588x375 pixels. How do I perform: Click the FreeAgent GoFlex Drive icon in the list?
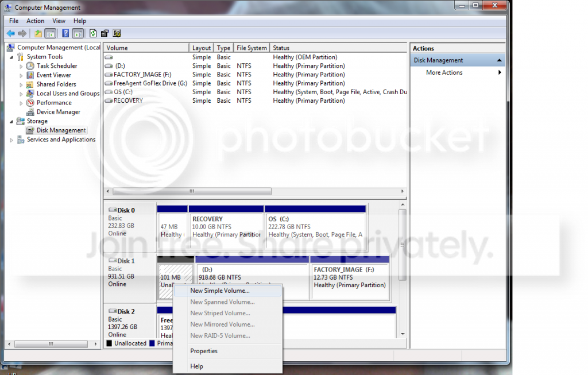pyautogui.click(x=109, y=83)
